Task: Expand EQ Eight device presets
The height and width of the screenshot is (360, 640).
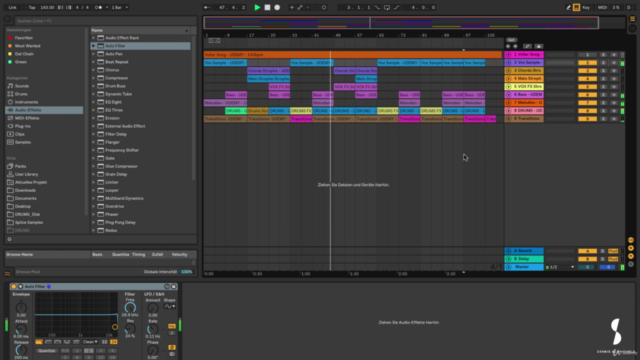Action: 93,102
